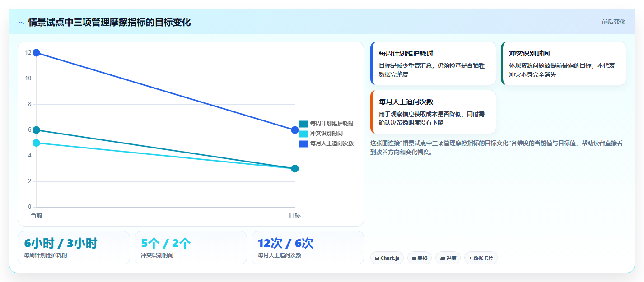Click the 冲突识别时间 caption under 5个 / 2个

pos(157,255)
